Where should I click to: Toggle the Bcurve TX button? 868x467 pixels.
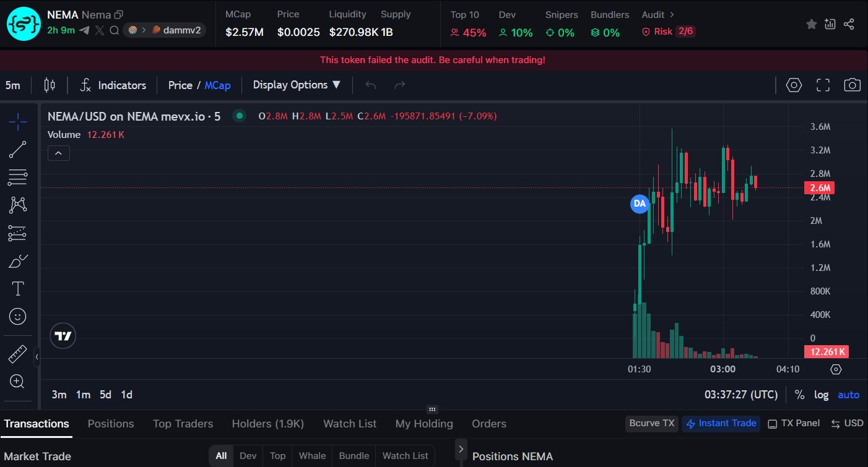coord(652,423)
